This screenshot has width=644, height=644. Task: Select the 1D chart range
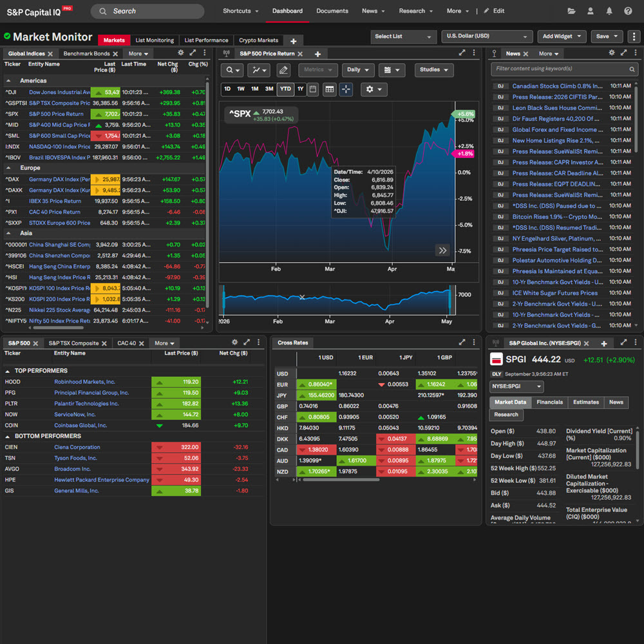pos(227,89)
